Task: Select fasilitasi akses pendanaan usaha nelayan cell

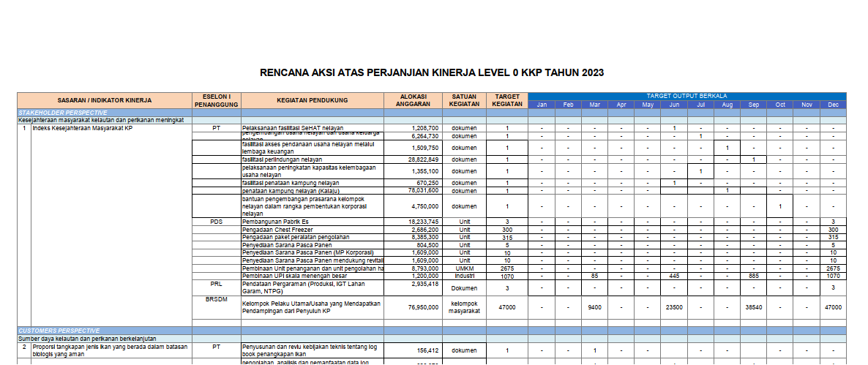Action: pos(313,148)
